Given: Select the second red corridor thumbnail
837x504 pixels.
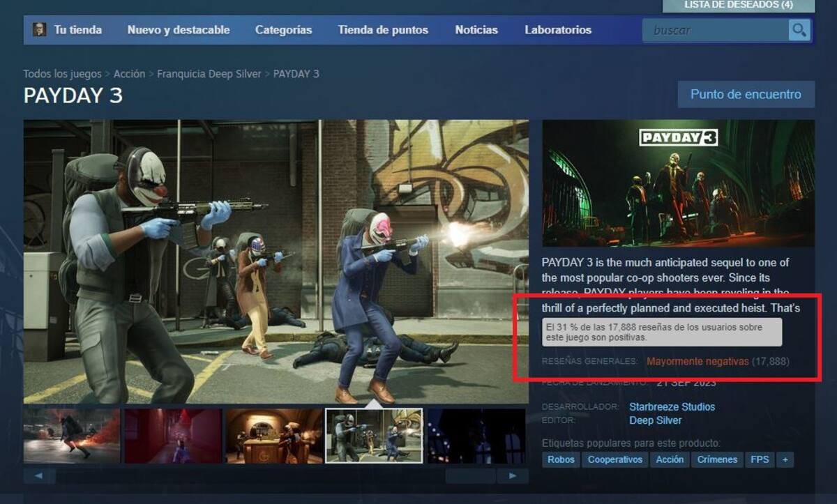Looking at the screenshot, I should point(173,436).
